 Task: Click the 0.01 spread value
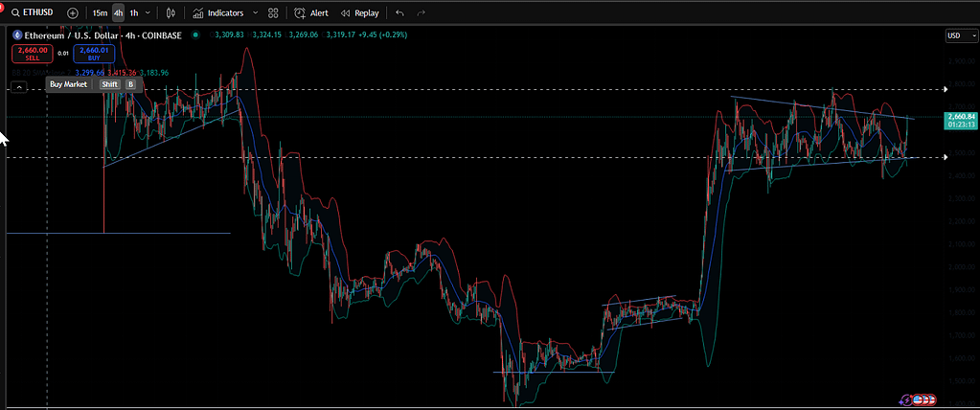click(x=62, y=54)
